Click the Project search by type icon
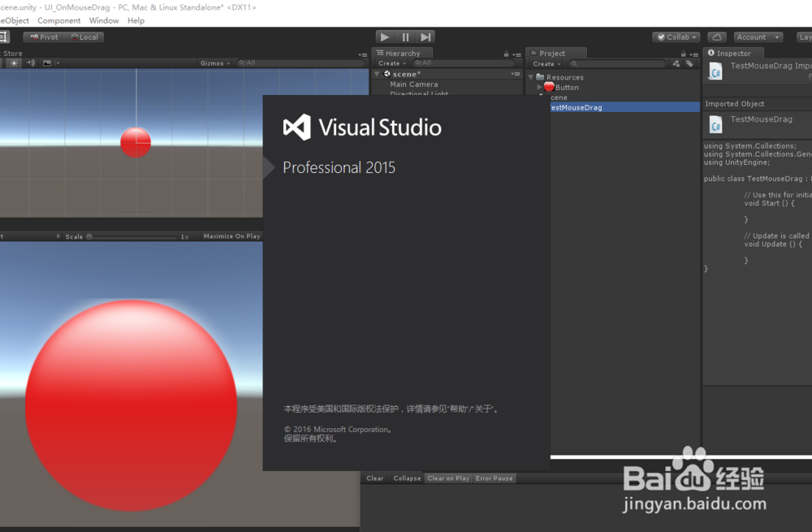812x532 pixels. pyautogui.click(x=676, y=63)
